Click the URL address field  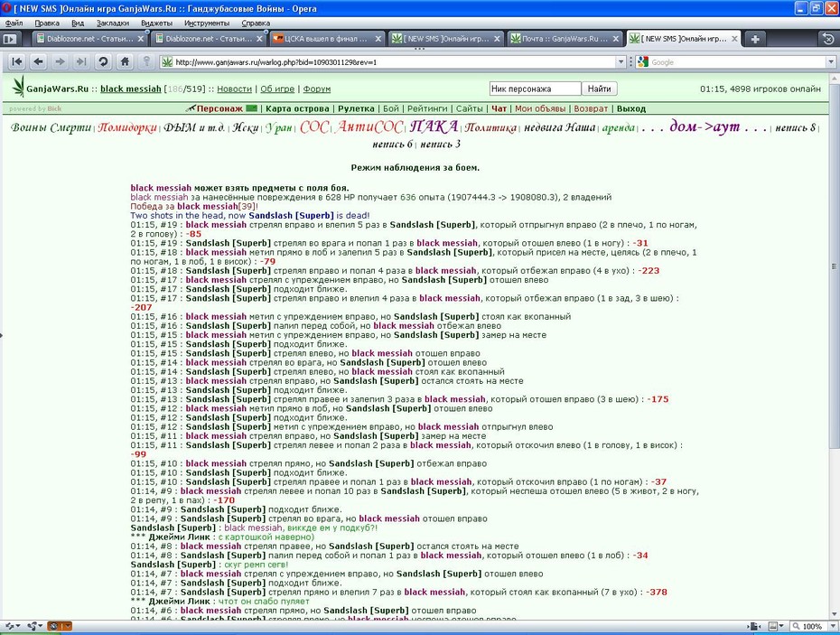click(x=395, y=62)
